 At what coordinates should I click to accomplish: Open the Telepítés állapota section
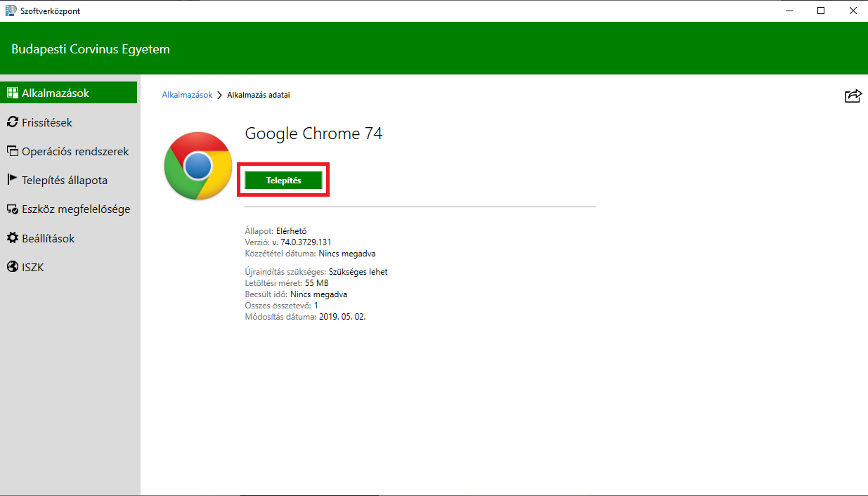[69, 180]
